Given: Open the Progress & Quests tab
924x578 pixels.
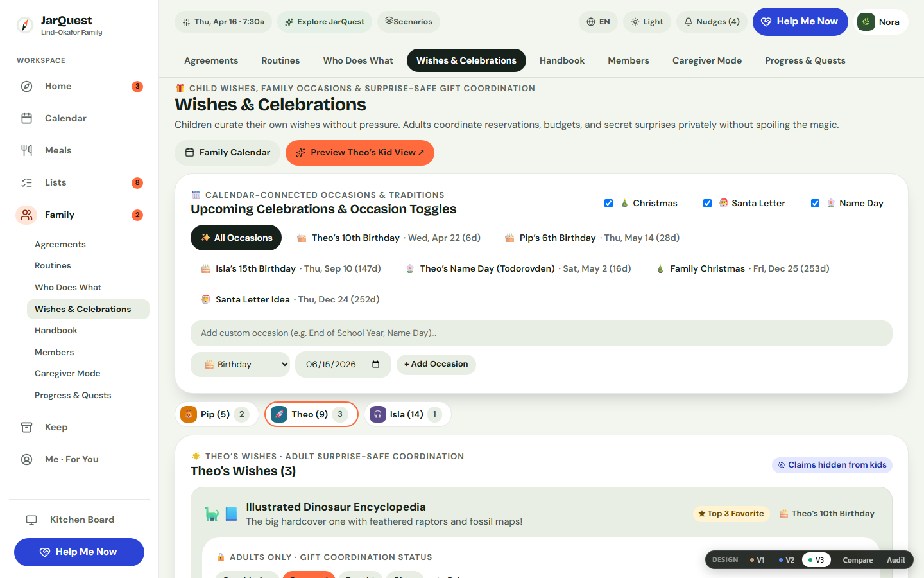Looking at the screenshot, I should (x=805, y=60).
